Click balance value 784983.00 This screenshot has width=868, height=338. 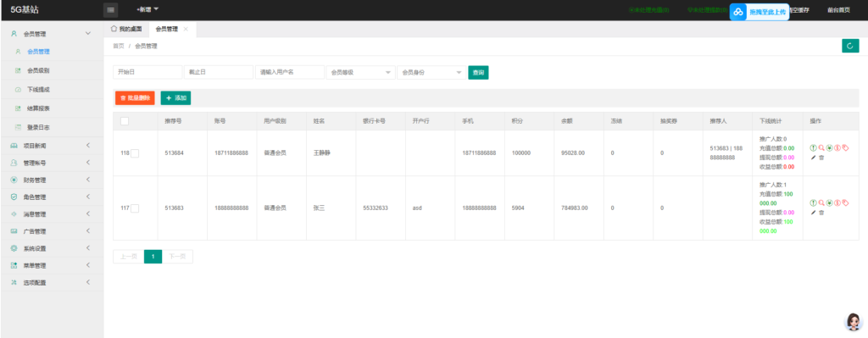[575, 208]
